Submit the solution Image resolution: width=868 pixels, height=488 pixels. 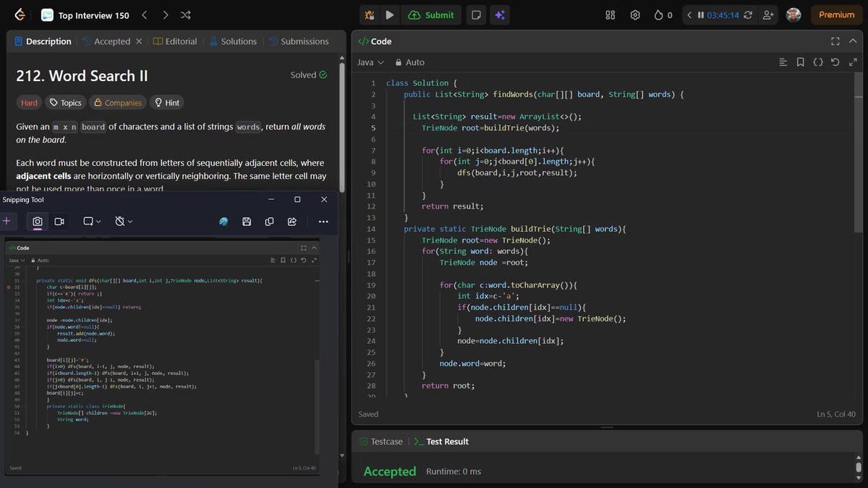pos(432,14)
